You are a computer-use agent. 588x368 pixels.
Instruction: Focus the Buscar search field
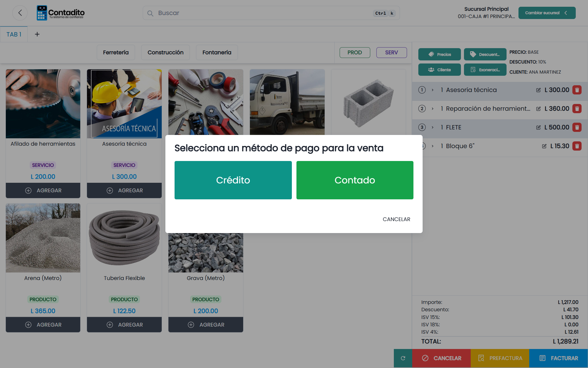click(271, 13)
